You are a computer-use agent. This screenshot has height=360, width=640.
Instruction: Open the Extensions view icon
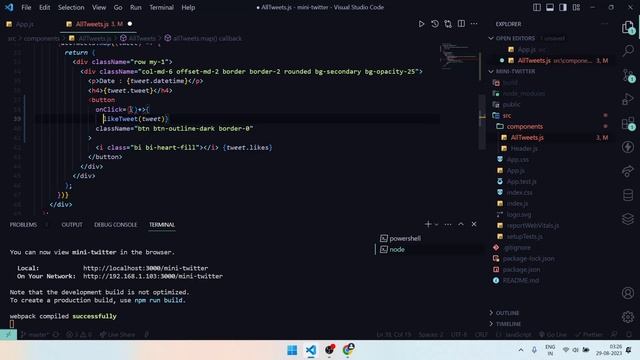pyautogui.click(x=628, y=123)
